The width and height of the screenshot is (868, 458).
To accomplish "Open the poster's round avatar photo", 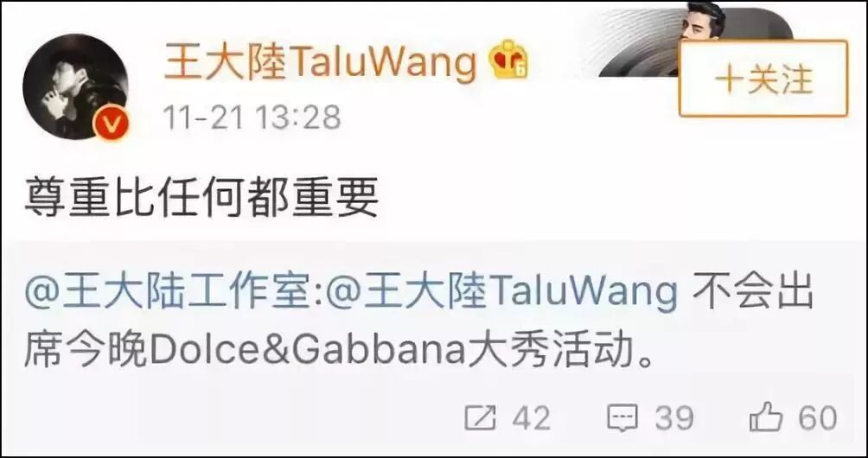I will 75,86.
